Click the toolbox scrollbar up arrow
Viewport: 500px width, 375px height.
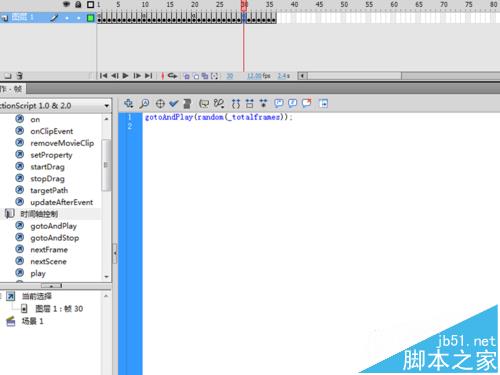pos(106,119)
